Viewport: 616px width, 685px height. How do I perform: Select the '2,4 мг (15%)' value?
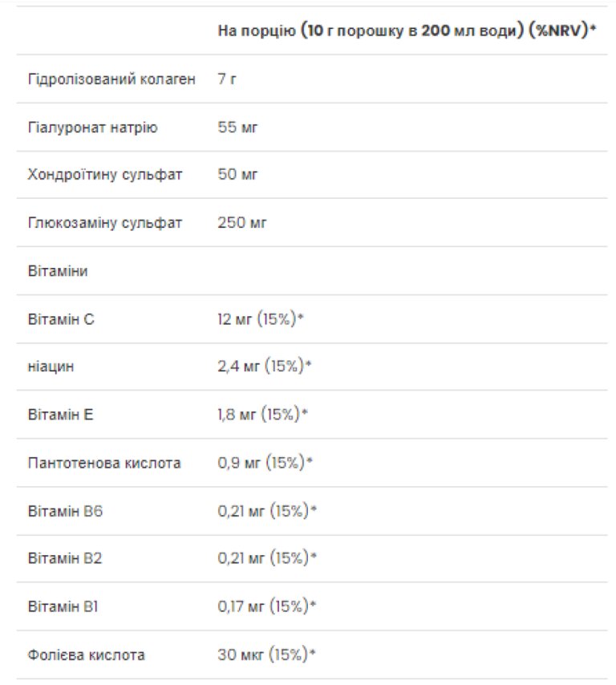(x=264, y=367)
